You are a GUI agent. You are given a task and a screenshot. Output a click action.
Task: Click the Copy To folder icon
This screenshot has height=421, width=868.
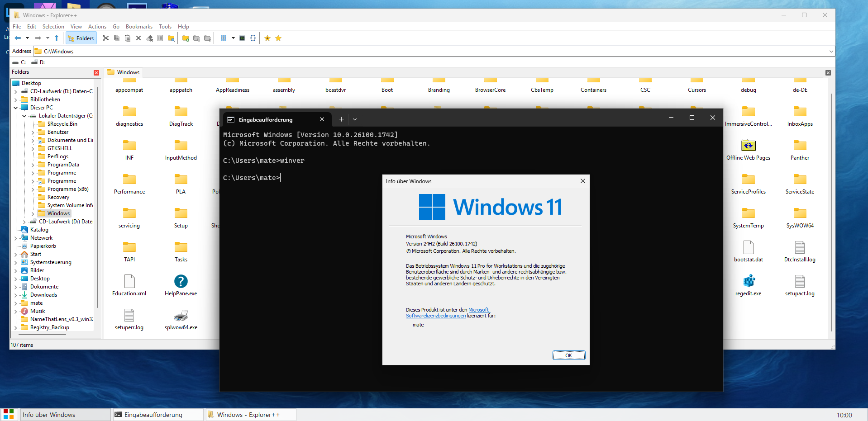(x=196, y=38)
